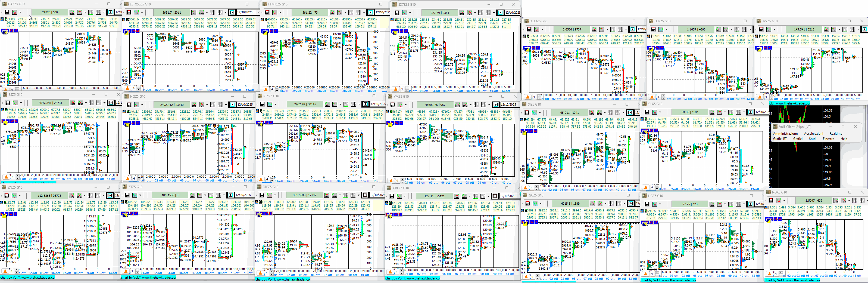Viewport: 868px width, 283px height.
Task: Click chart type icon in SX7EZ5 toolbar
Action: (x=405, y=13)
